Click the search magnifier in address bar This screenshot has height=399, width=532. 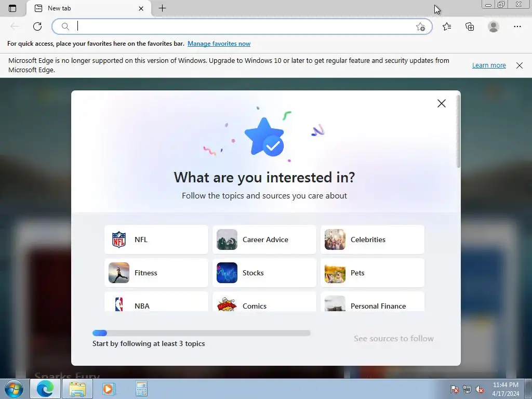[x=65, y=26]
